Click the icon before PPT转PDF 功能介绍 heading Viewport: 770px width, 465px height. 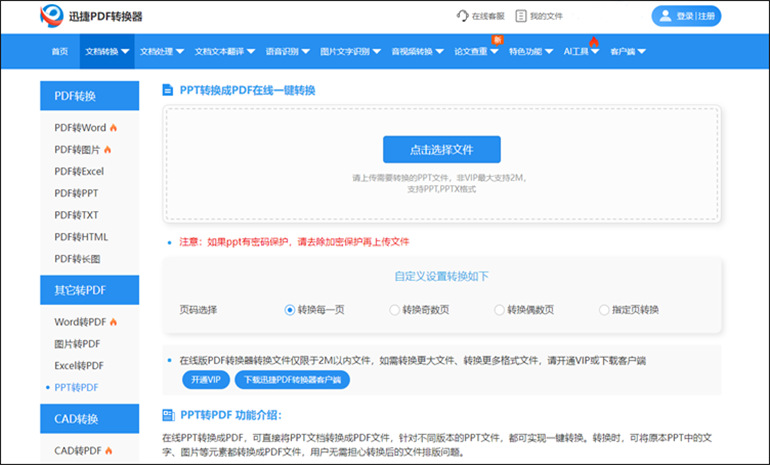click(168, 415)
